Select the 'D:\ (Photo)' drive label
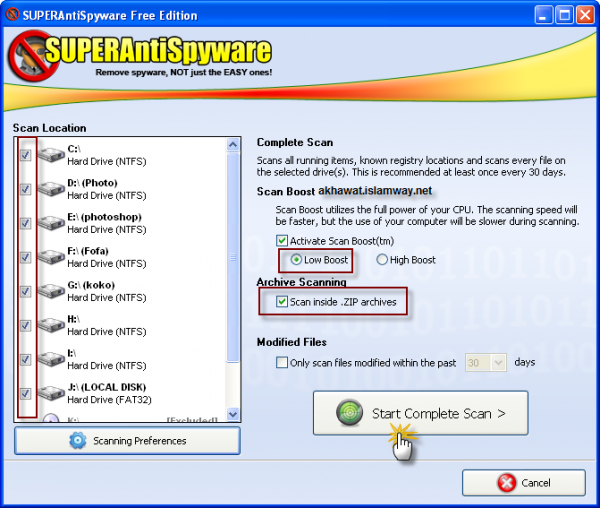Image resolution: width=600 pixels, height=508 pixels. [92, 183]
